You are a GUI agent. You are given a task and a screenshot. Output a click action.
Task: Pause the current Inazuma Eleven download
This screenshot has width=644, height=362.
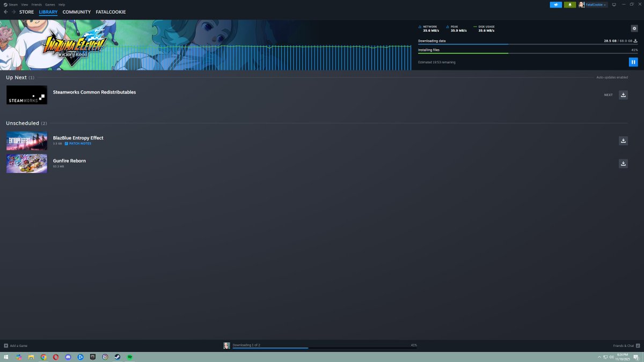tap(633, 62)
